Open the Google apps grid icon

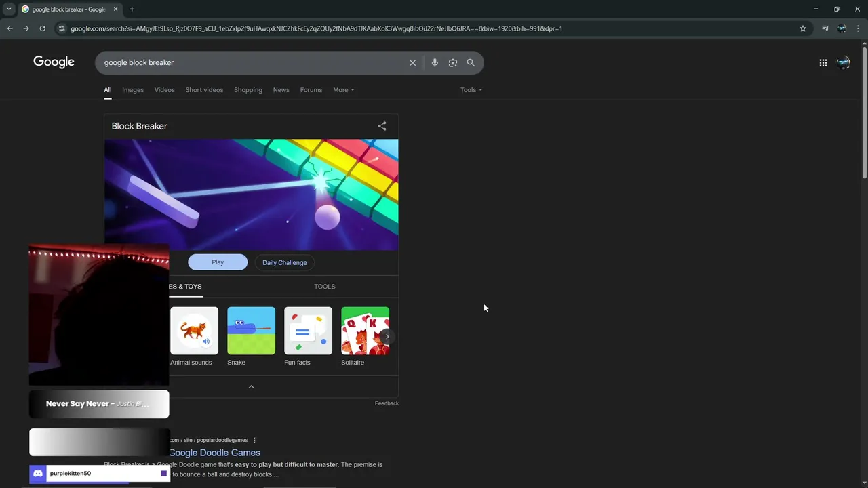(x=823, y=62)
